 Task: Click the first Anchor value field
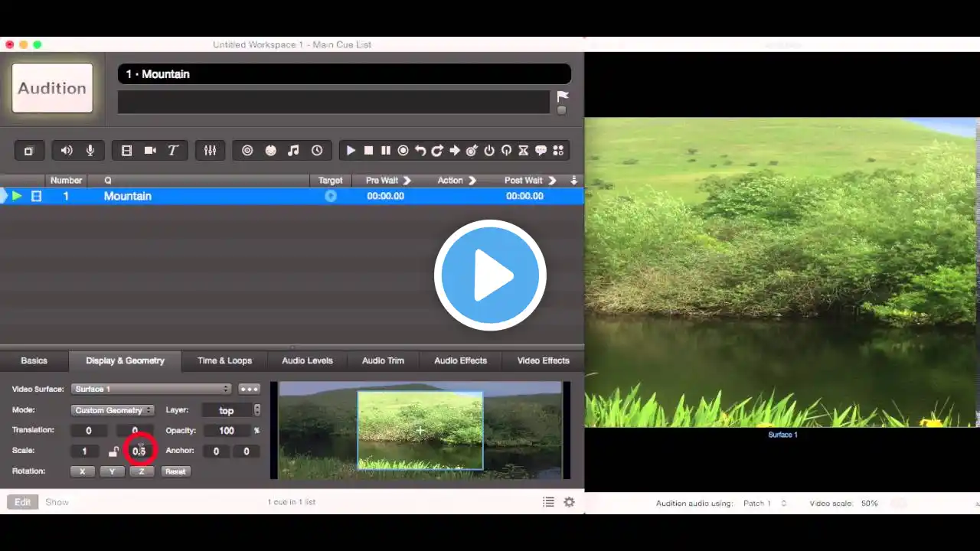pos(216,452)
